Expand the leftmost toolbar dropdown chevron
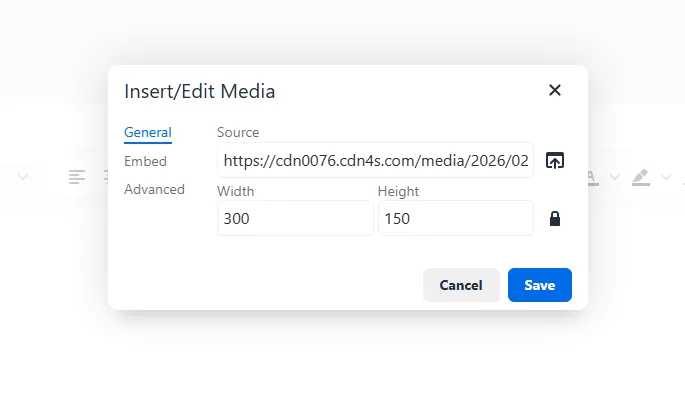The height and width of the screenshot is (405, 685). tap(23, 177)
